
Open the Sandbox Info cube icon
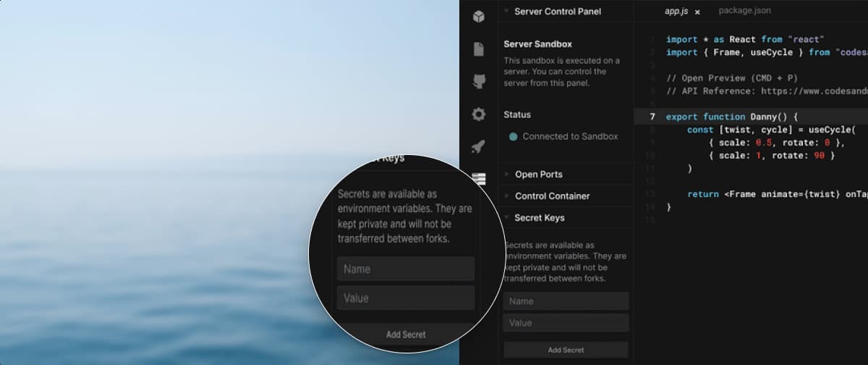click(x=478, y=16)
